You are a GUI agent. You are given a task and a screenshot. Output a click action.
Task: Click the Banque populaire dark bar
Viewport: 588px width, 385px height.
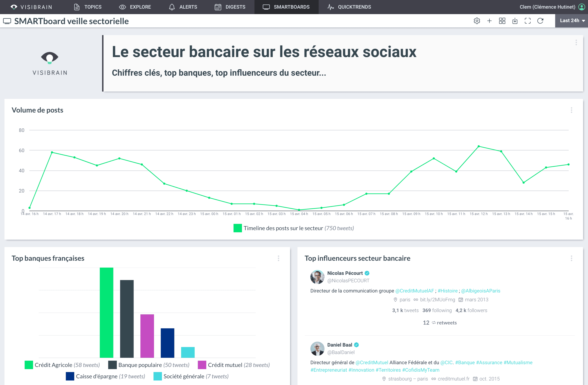pos(127,319)
